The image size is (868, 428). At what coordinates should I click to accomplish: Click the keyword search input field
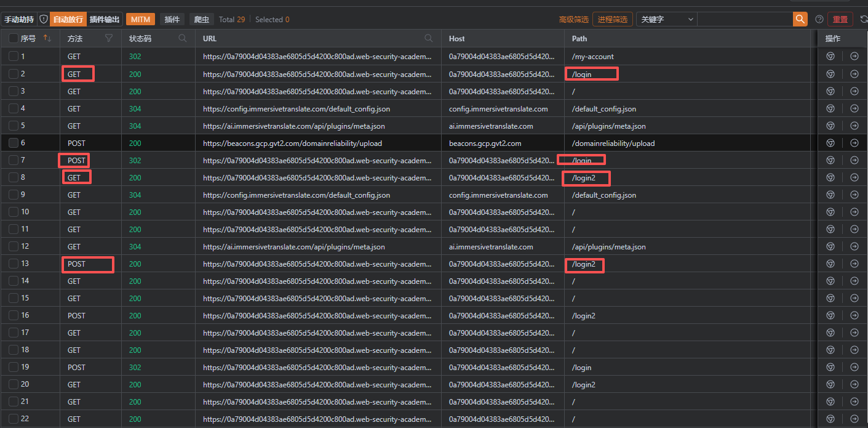tap(744, 19)
